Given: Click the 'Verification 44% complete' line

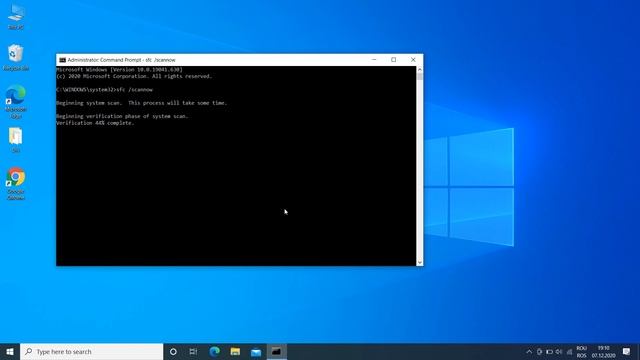Looking at the screenshot, I should pyautogui.click(x=95, y=123).
